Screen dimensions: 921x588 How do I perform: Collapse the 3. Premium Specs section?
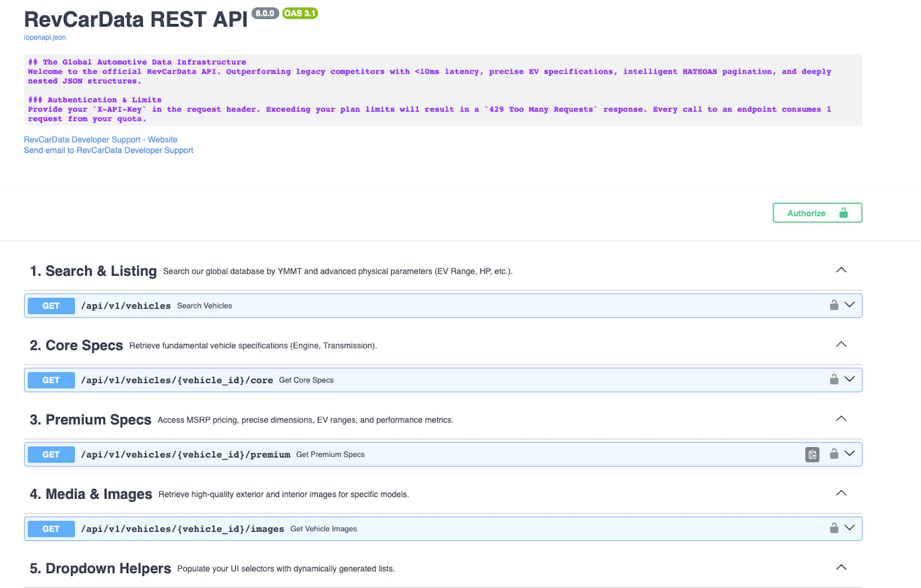(841, 418)
